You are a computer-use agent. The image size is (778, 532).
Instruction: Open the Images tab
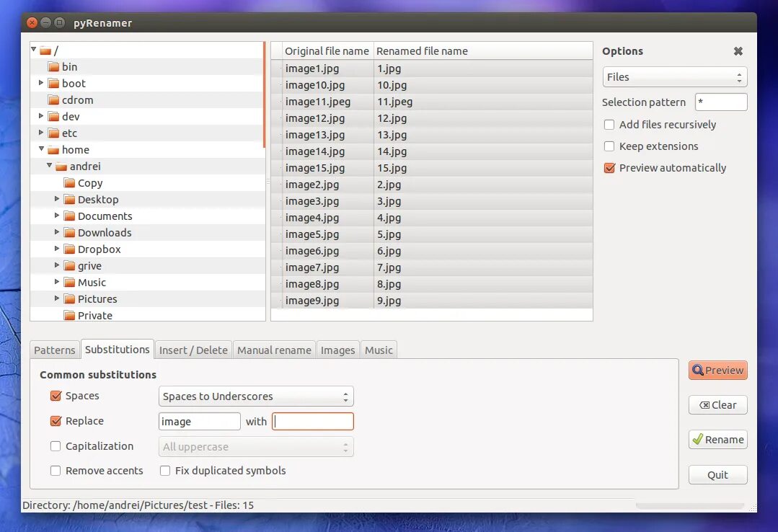pyautogui.click(x=338, y=350)
